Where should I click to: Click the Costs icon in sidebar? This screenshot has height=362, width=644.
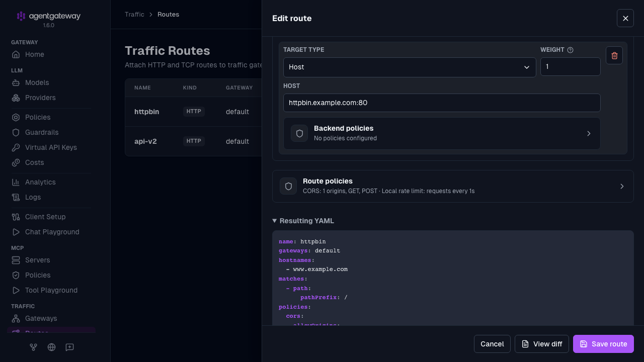[16, 162]
